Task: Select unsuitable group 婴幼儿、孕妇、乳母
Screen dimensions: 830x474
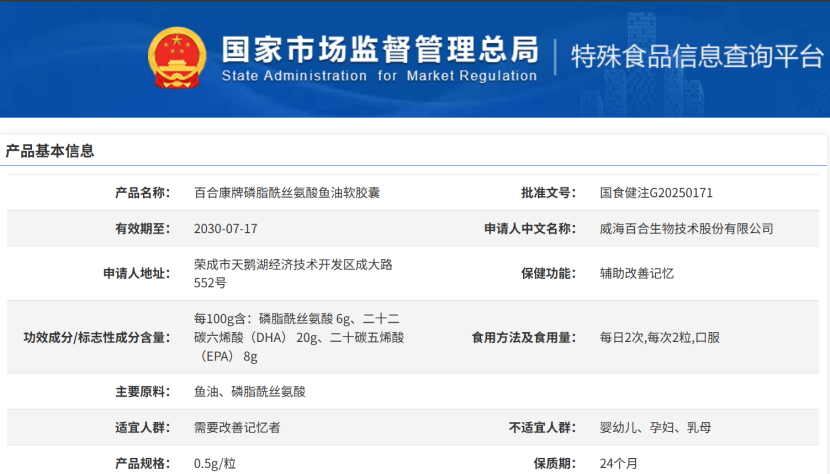Action: (655, 427)
